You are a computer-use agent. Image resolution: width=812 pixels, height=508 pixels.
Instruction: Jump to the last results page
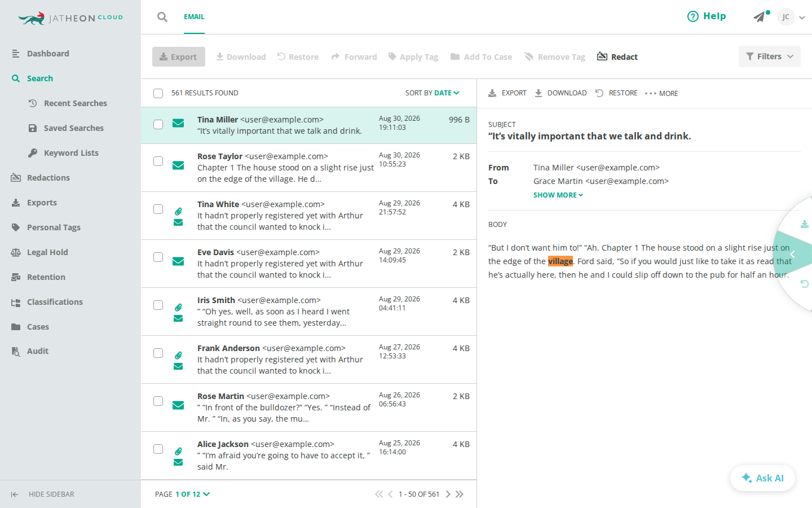tap(460, 494)
